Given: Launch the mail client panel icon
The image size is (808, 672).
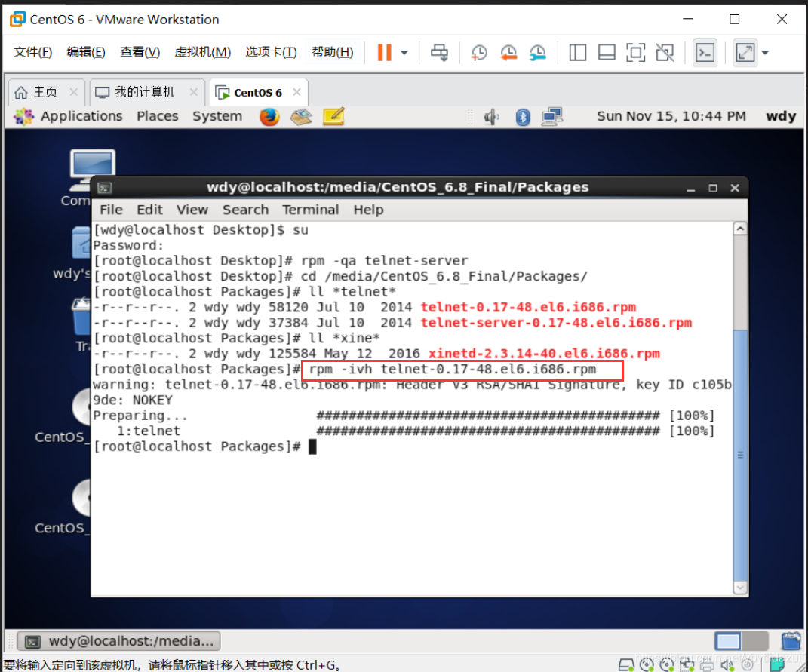Looking at the screenshot, I should [302, 116].
